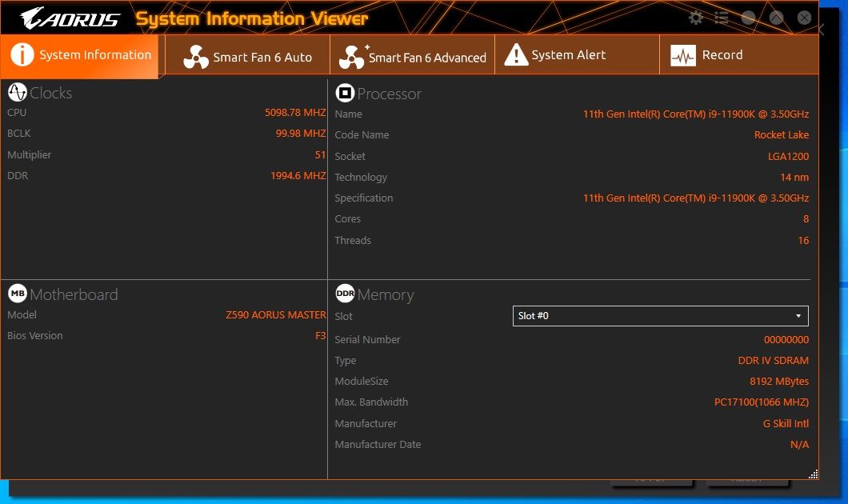The image size is (848, 504).
Task: Click the arrow of the Slot dropdown
Action: click(x=798, y=316)
